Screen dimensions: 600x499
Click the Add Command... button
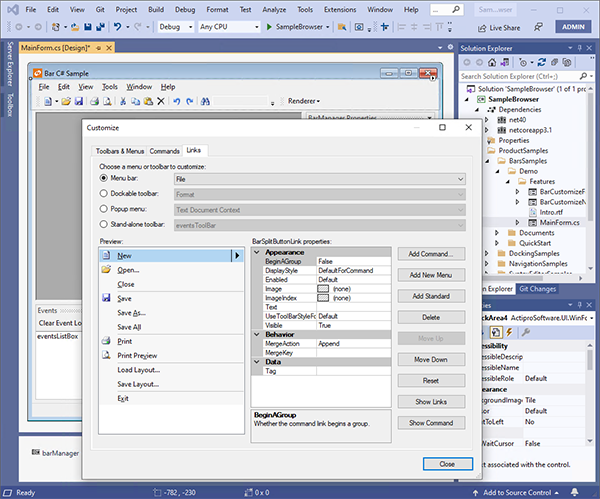pos(431,254)
